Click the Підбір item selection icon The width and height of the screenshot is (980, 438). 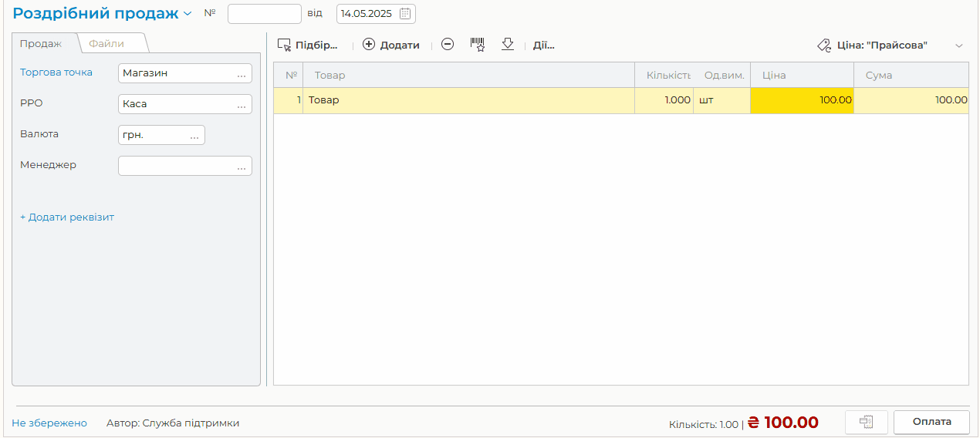point(284,45)
